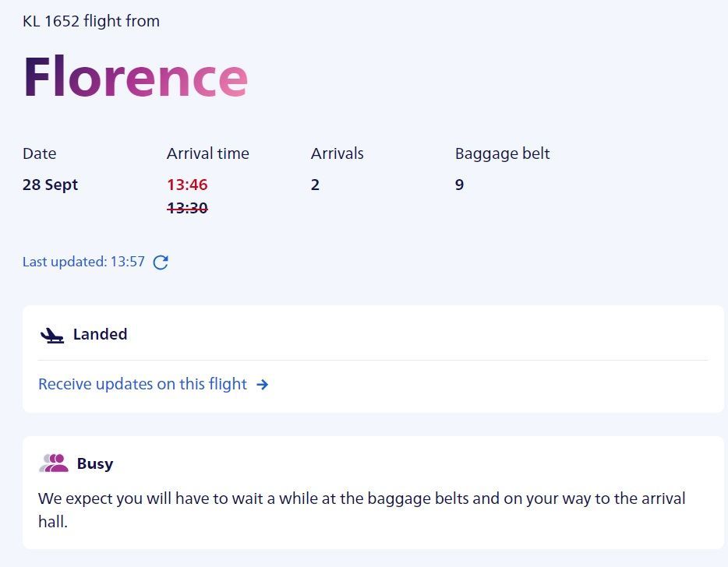Click the Busy status heading
The image size is (728, 567).
(95, 463)
